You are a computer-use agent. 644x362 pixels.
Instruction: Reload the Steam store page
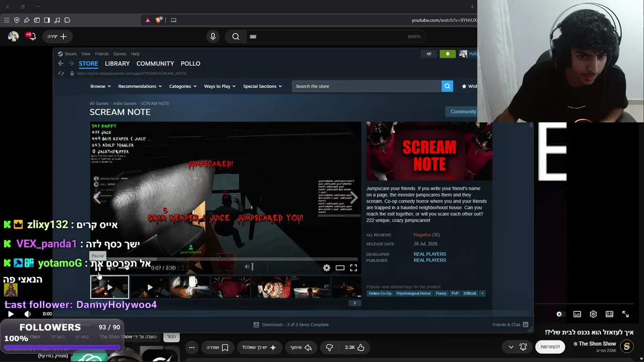point(61,73)
